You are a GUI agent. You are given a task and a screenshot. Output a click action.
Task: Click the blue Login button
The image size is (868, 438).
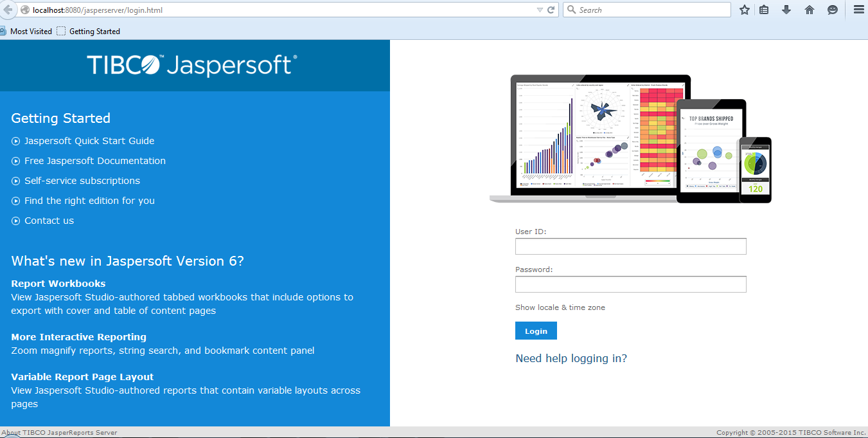click(536, 331)
